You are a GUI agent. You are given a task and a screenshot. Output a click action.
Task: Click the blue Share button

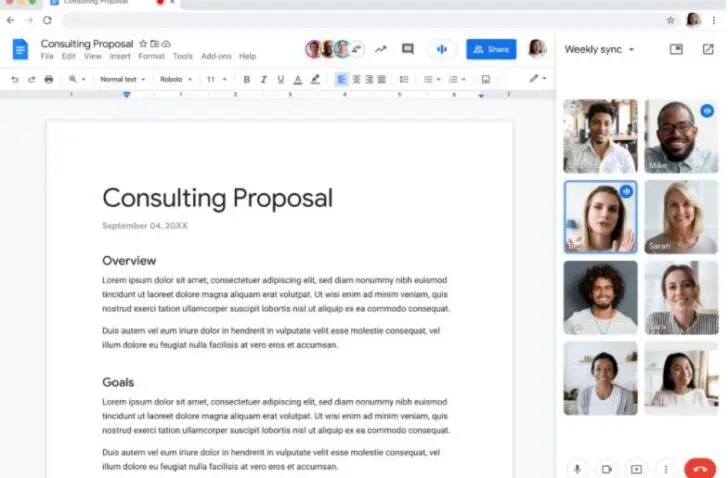tap(491, 49)
